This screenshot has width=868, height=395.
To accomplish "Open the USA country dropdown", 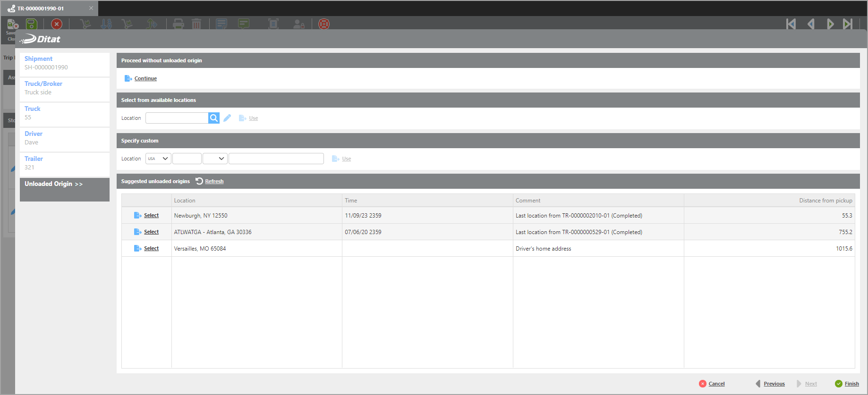I will point(158,159).
